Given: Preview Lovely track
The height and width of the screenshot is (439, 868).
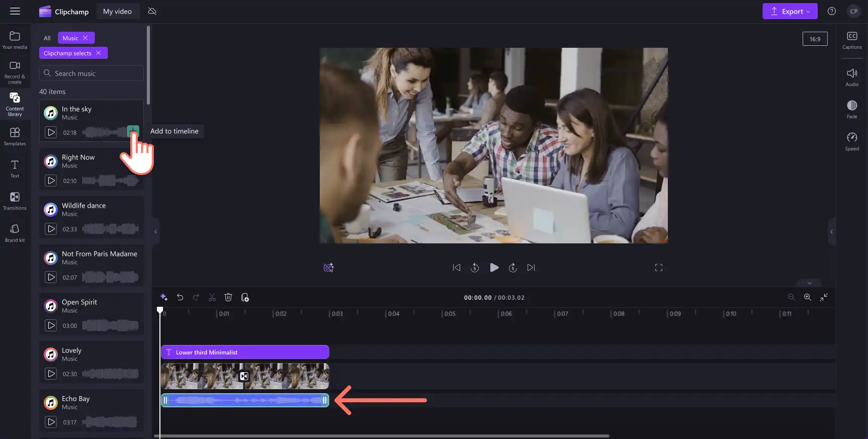Looking at the screenshot, I should 51,374.
